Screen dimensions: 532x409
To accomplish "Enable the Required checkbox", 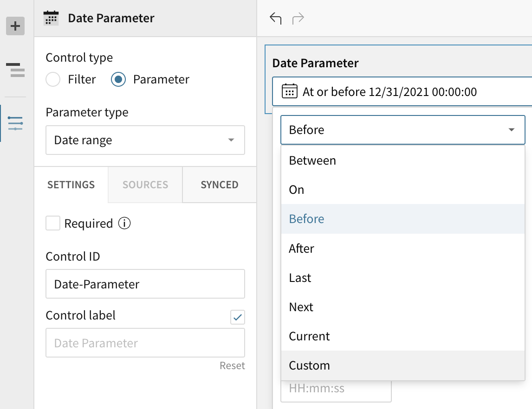I will (x=53, y=223).
